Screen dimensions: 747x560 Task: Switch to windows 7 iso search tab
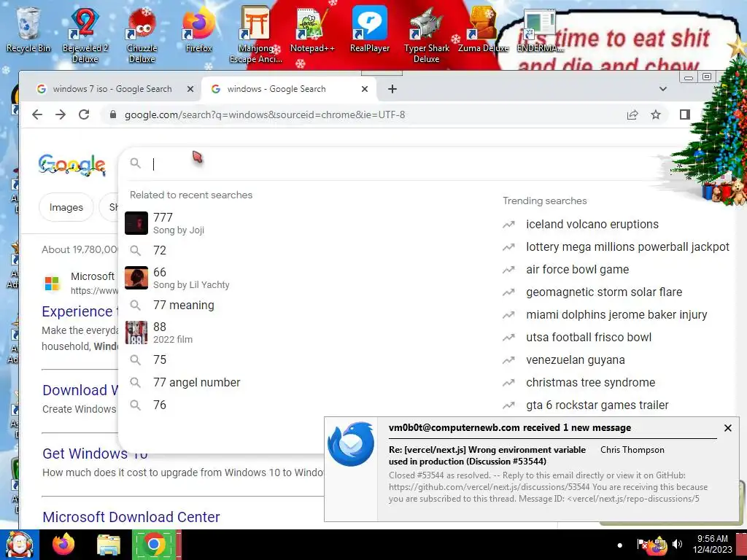pos(112,89)
